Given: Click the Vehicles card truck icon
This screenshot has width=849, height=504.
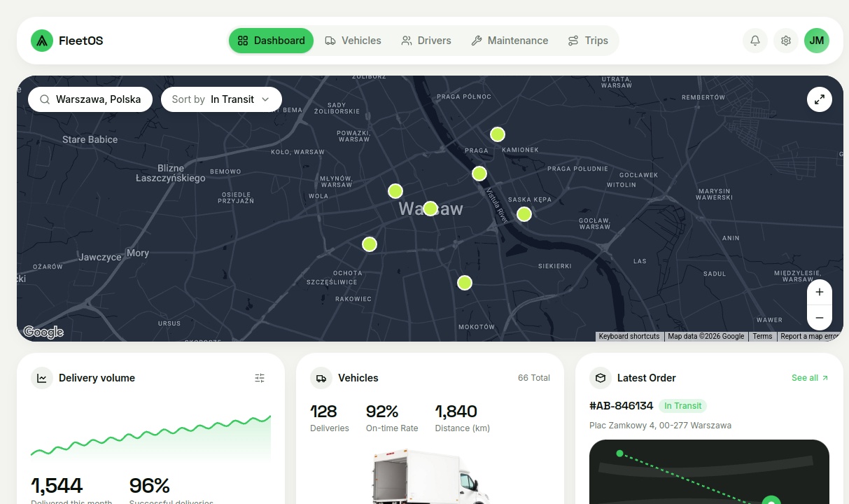Looking at the screenshot, I should click(x=321, y=378).
